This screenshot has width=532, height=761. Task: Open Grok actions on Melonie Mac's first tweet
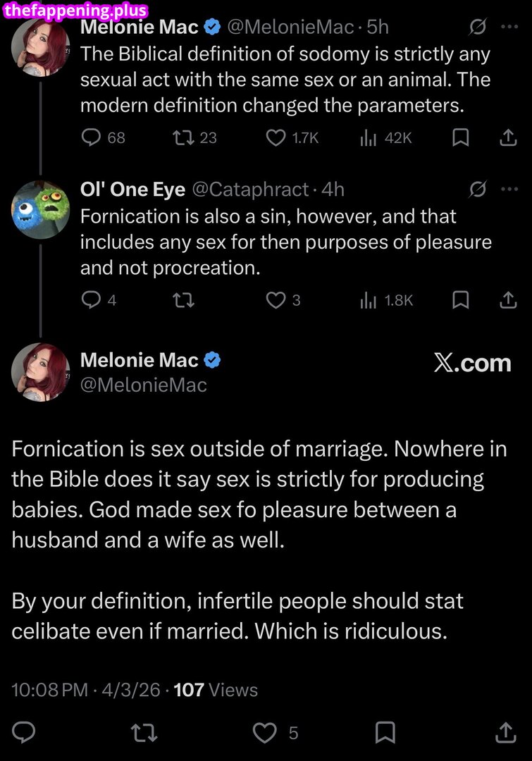[478, 27]
